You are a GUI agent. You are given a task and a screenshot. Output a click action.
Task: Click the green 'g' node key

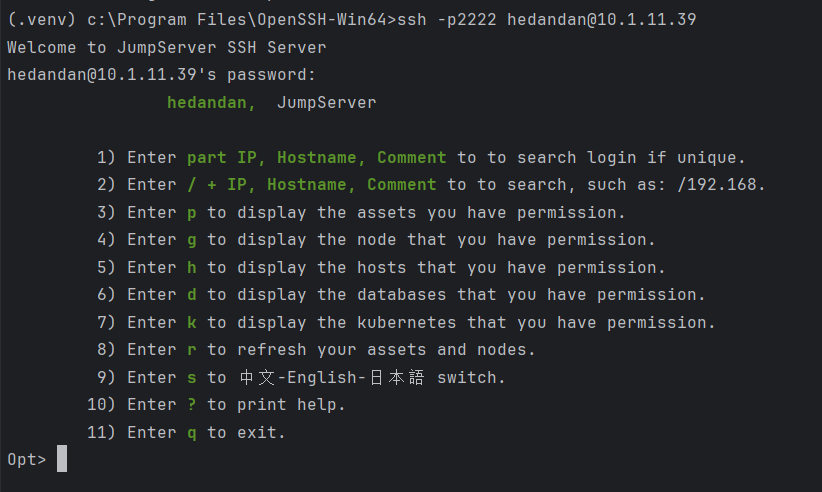click(x=192, y=240)
